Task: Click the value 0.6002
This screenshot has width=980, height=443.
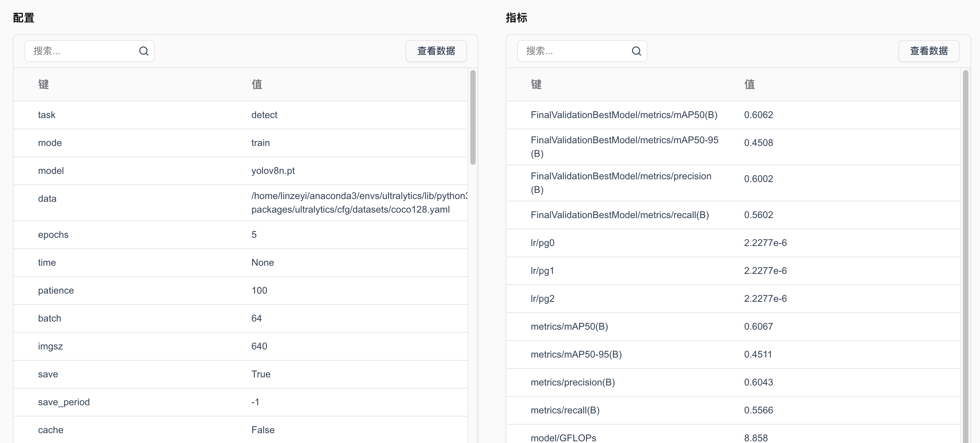Action: click(758, 179)
